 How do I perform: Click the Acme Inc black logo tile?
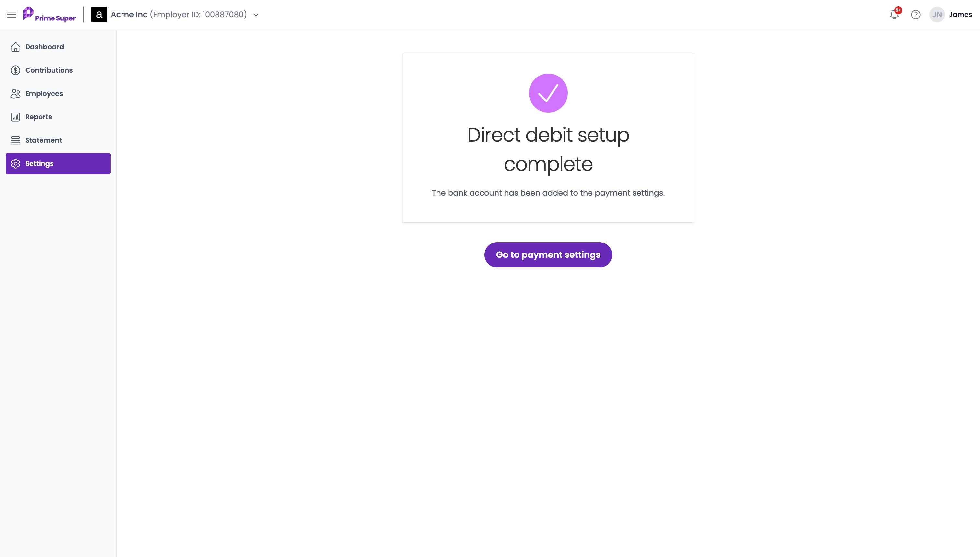point(99,15)
